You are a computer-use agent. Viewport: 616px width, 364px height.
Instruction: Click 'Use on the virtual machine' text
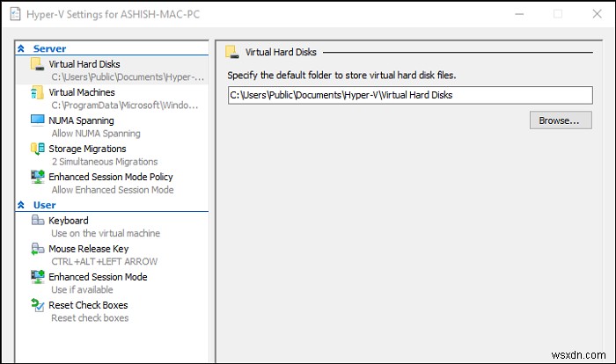coord(106,233)
